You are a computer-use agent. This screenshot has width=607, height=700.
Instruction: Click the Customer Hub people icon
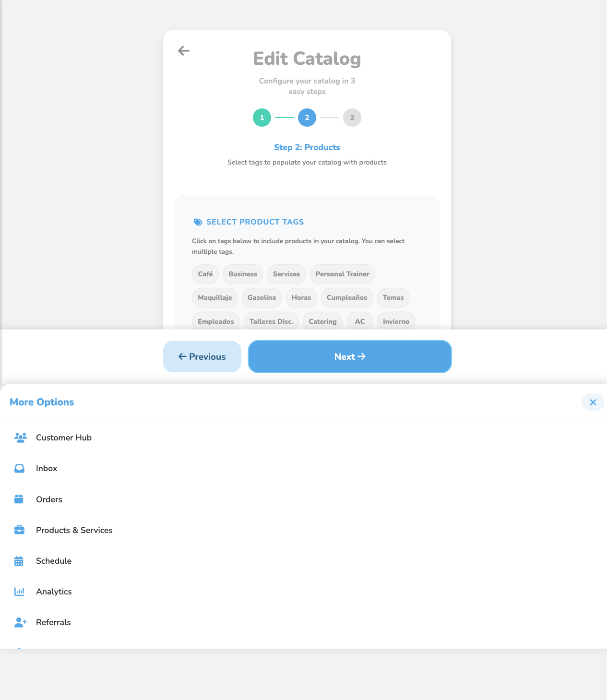click(x=20, y=437)
